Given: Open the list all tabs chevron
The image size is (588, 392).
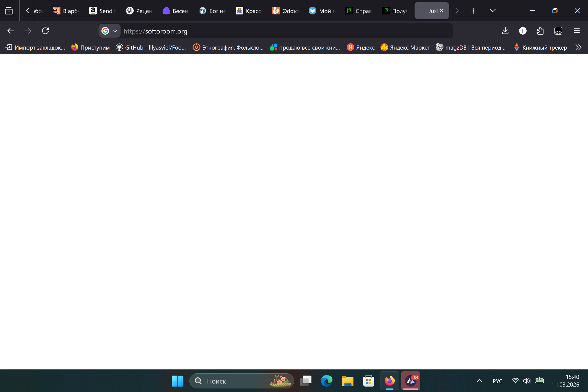Looking at the screenshot, I should point(493,11).
